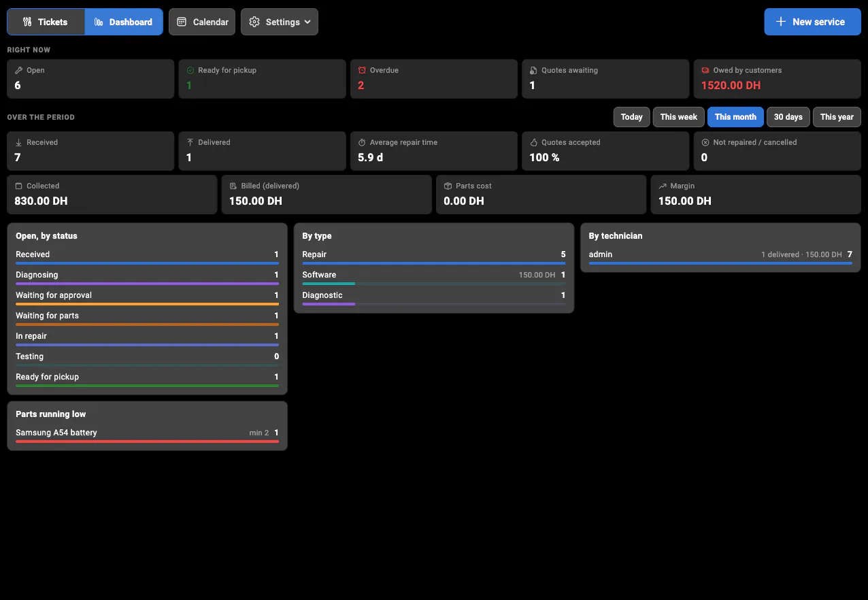Click the Calendar icon
The height and width of the screenshot is (600, 868).
[x=182, y=22]
